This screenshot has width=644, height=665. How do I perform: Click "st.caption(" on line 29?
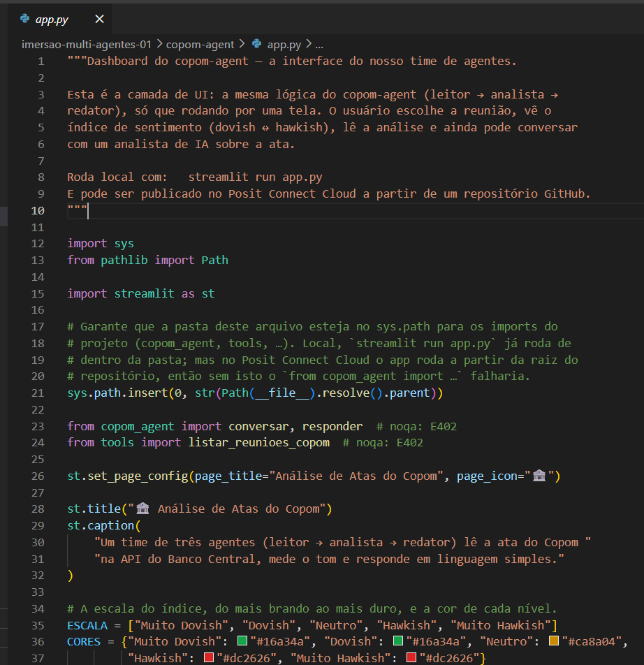coord(104,526)
